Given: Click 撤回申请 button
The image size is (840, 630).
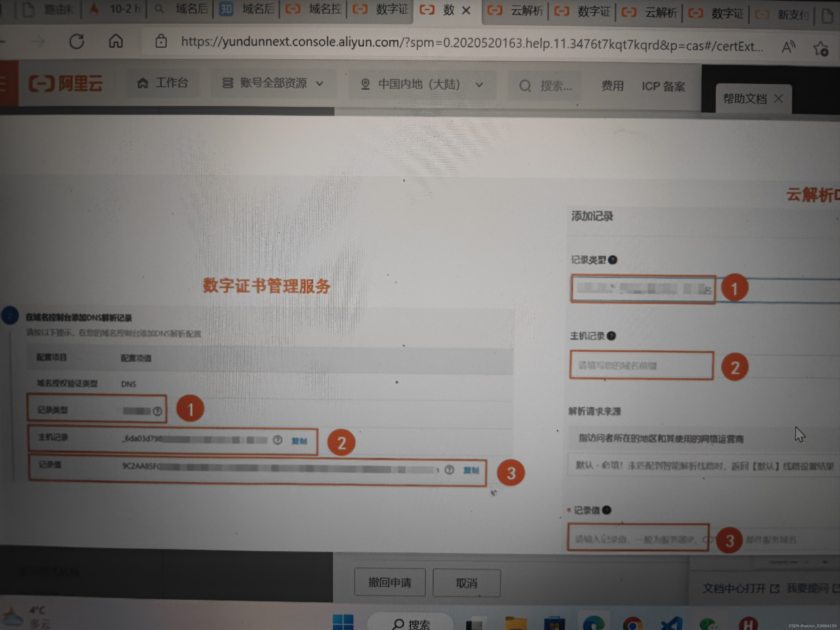Looking at the screenshot, I should pyautogui.click(x=390, y=582).
